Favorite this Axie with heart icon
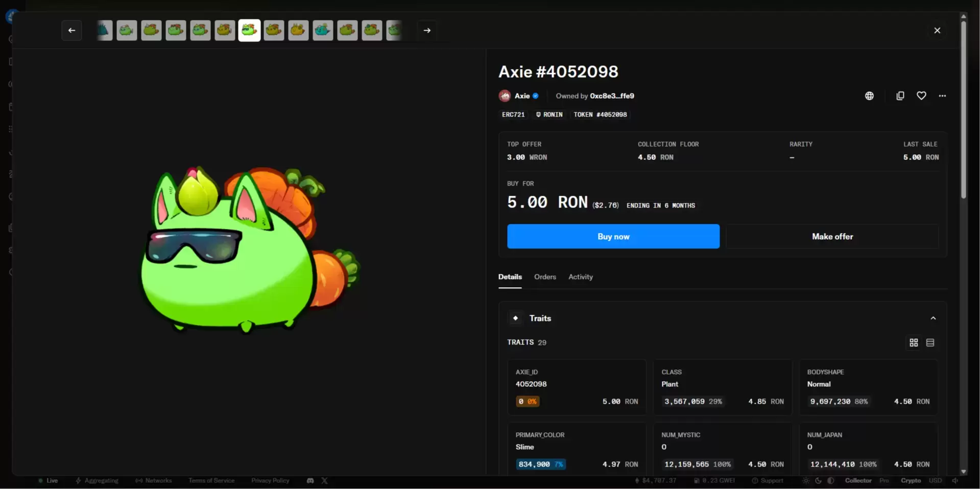 [x=921, y=96]
